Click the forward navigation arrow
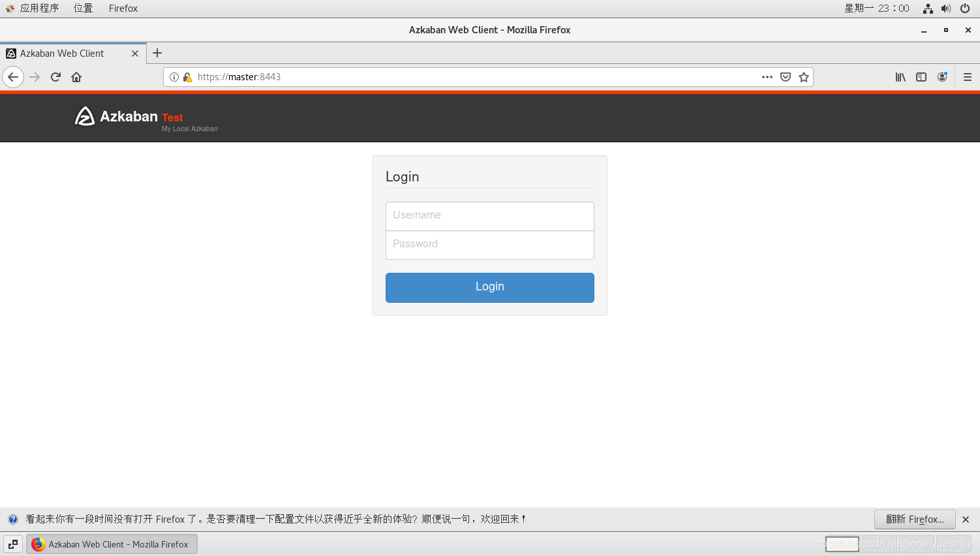The height and width of the screenshot is (556, 980). coord(35,77)
